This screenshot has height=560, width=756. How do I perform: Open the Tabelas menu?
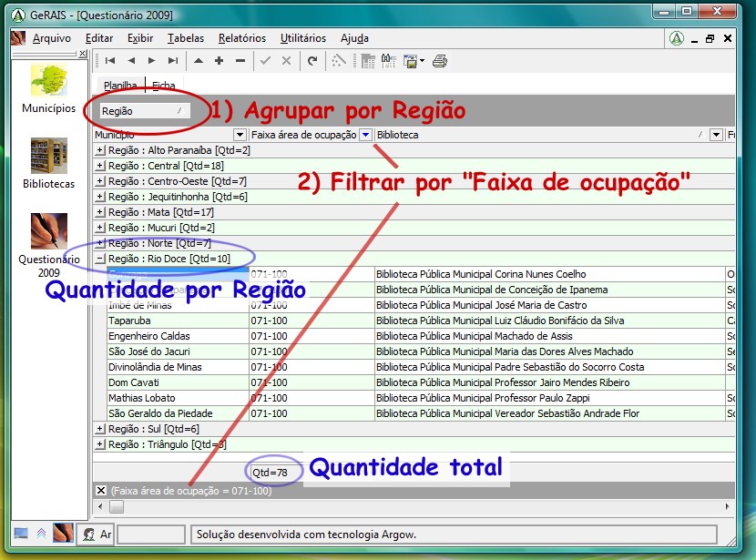pos(186,38)
